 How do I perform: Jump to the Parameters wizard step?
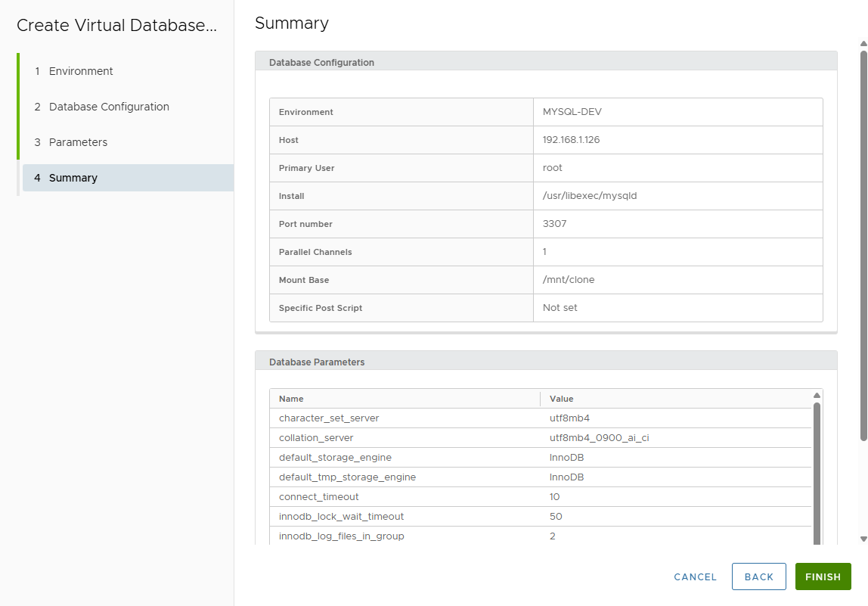(x=78, y=142)
